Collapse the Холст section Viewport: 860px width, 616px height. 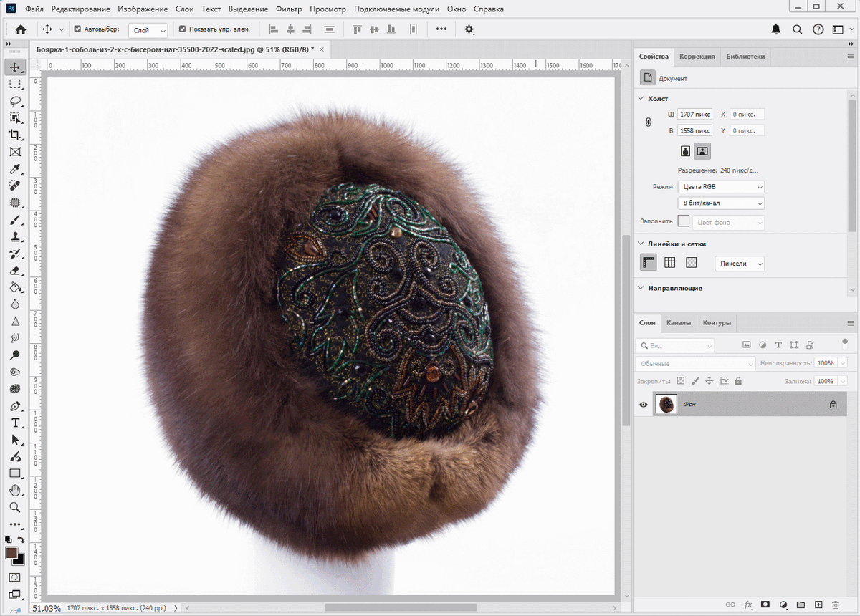point(641,99)
